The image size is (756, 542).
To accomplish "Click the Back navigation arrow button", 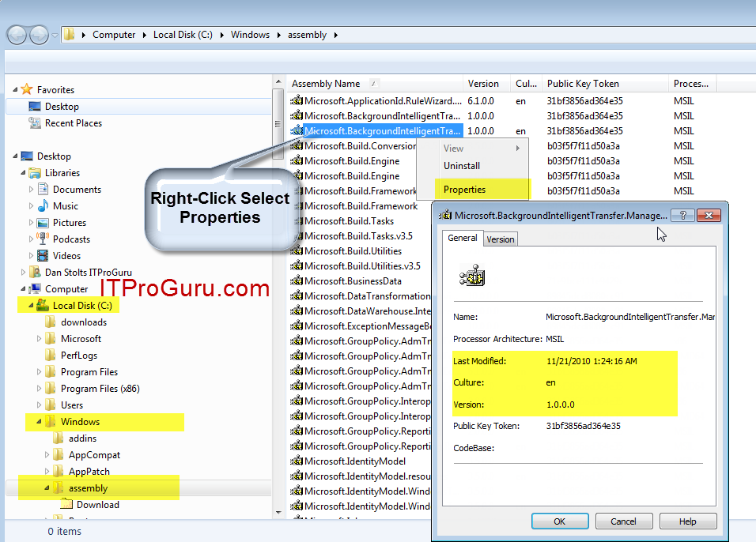I will point(17,36).
